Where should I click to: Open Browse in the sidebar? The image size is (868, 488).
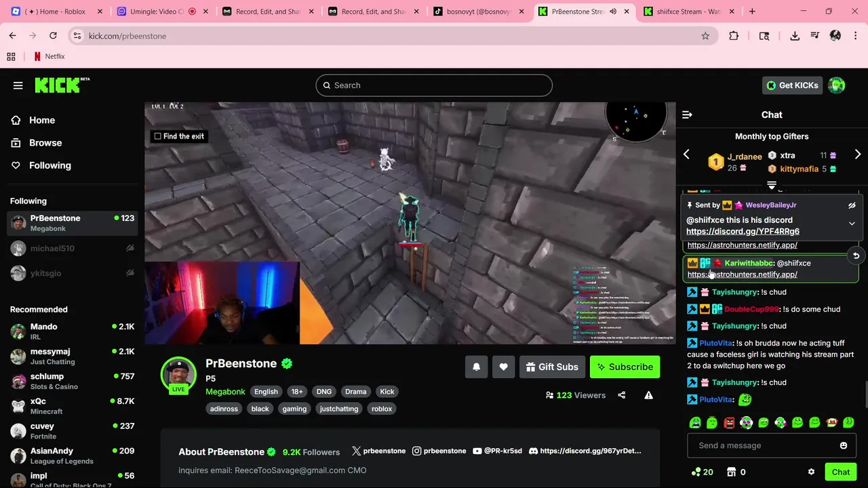[x=45, y=142]
